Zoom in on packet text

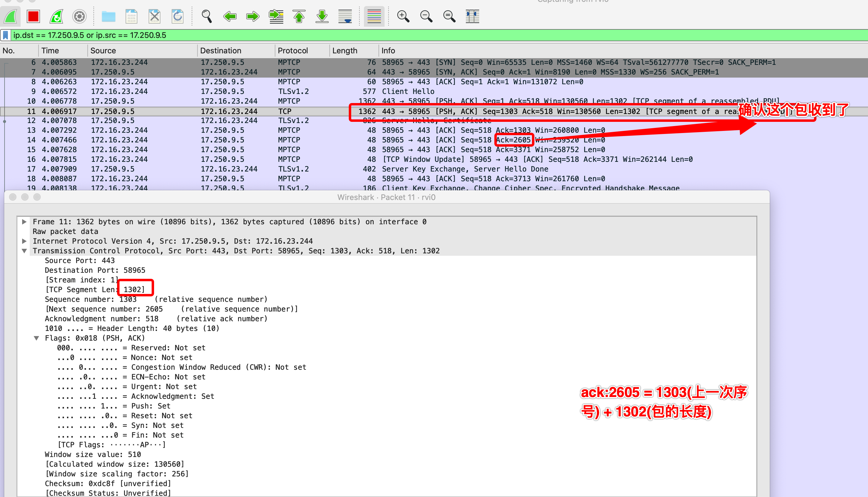click(403, 16)
